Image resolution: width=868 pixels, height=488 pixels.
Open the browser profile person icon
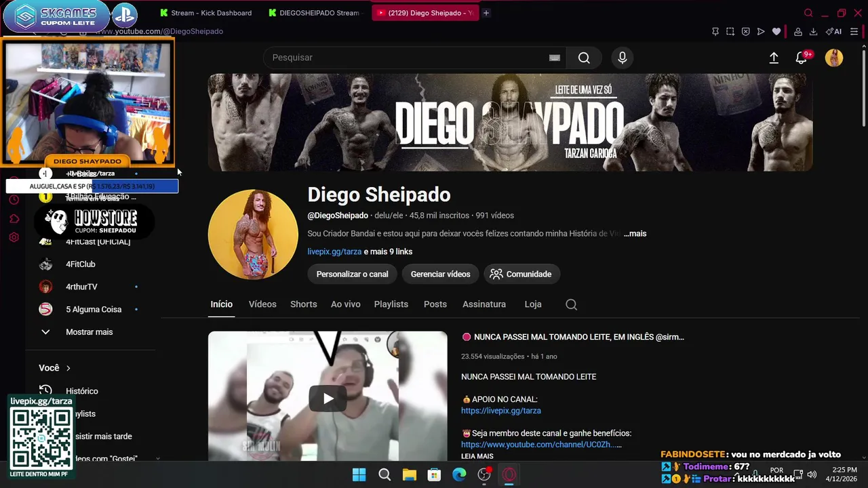point(798,31)
